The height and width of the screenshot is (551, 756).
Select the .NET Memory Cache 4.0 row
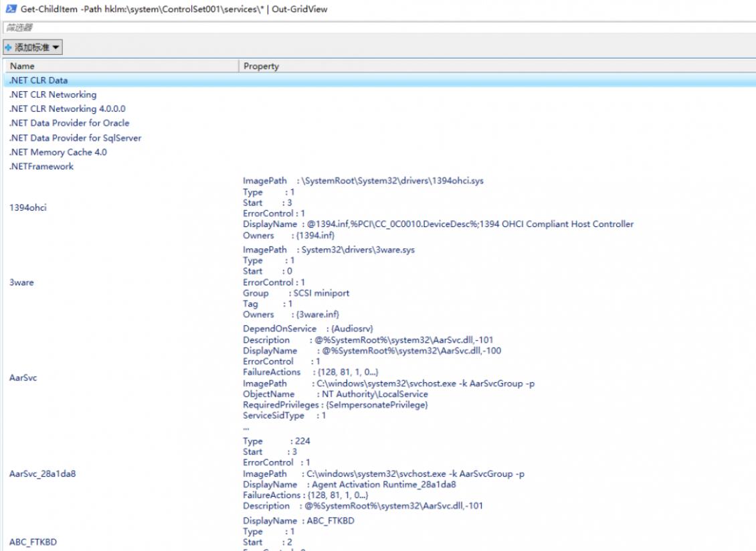(58, 152)
